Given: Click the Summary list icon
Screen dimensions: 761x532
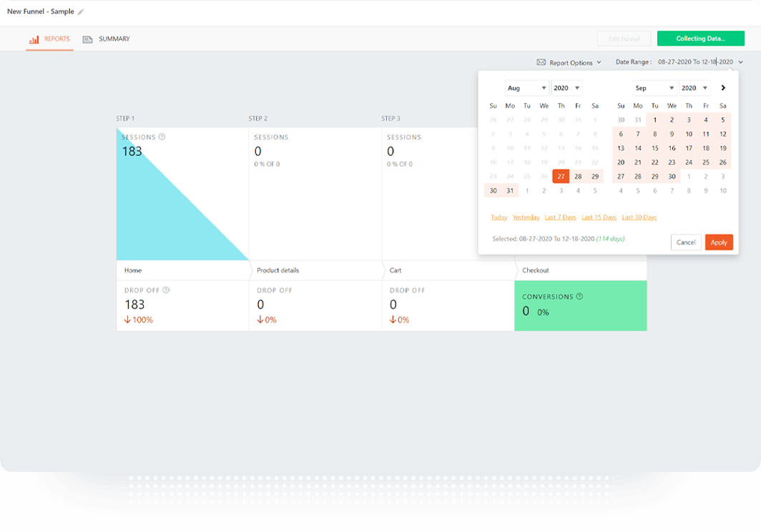Looking at the screenshot, I should (87, 39).
